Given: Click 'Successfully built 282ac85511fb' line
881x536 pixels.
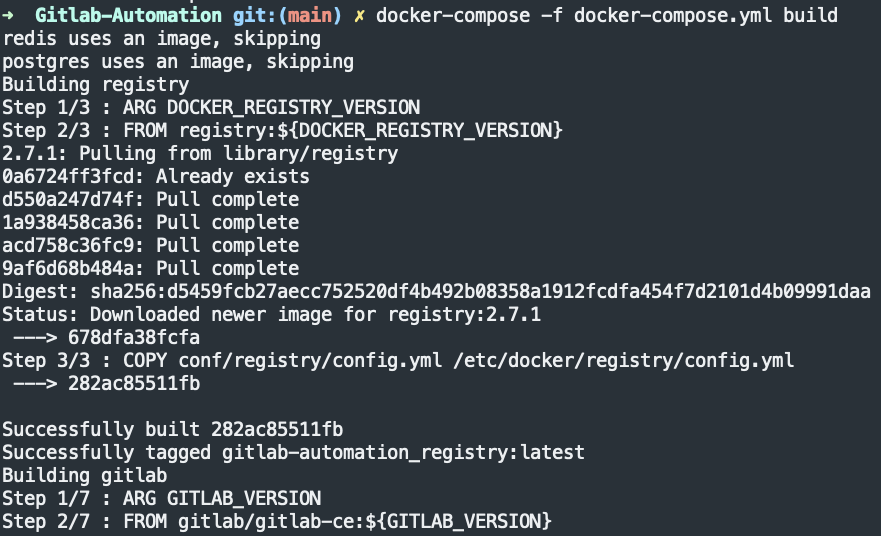Looking at the screenshot, I should click(172, 430).
